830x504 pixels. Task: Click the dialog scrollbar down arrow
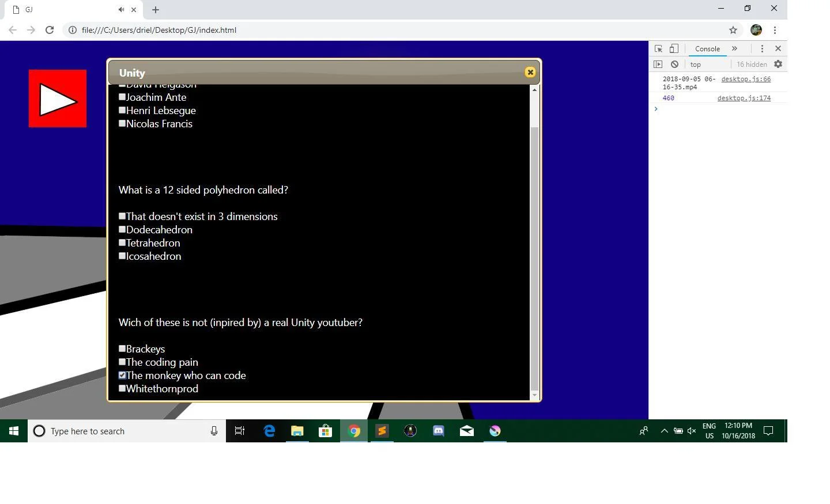[534, 395]
